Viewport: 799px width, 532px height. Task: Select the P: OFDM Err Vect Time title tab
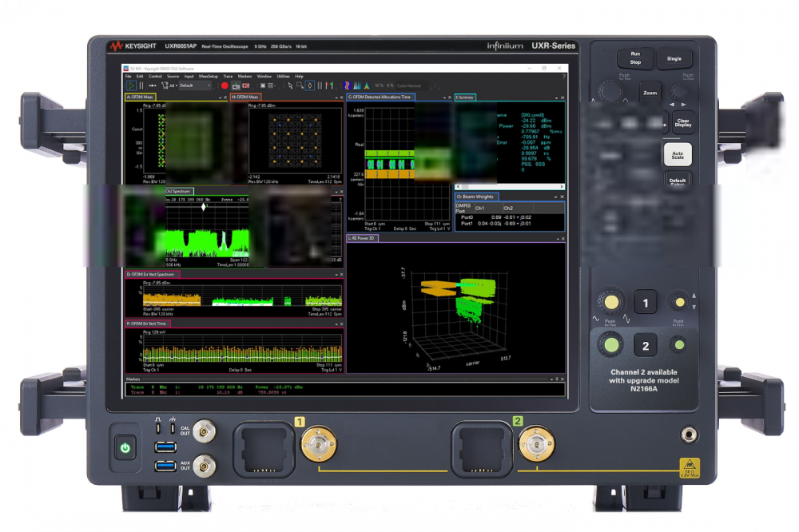click(x=147, y=324)
